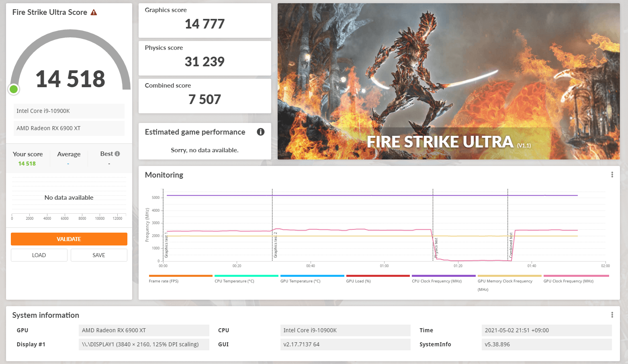Viewport: 628px width, 364px height.
Task: Click the SAVE button
Action: pos(99,255)
